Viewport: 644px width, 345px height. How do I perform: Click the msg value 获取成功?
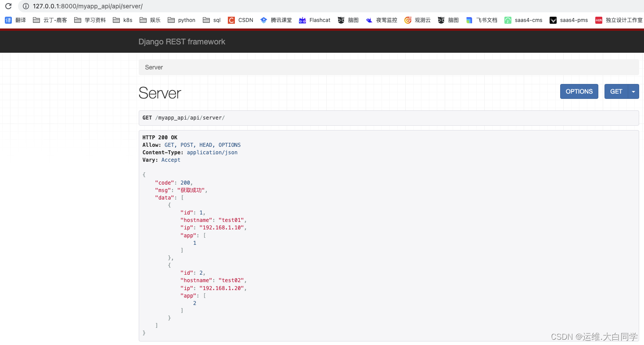191,190
